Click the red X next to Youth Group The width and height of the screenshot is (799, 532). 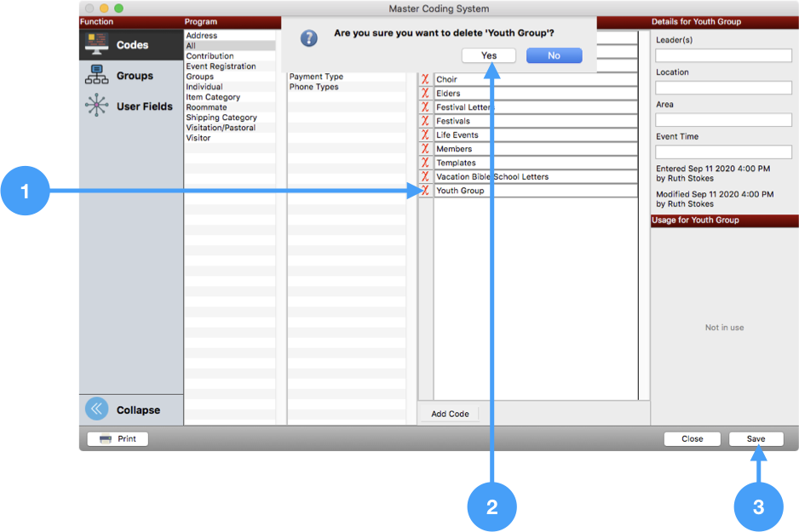coord(425,191)
